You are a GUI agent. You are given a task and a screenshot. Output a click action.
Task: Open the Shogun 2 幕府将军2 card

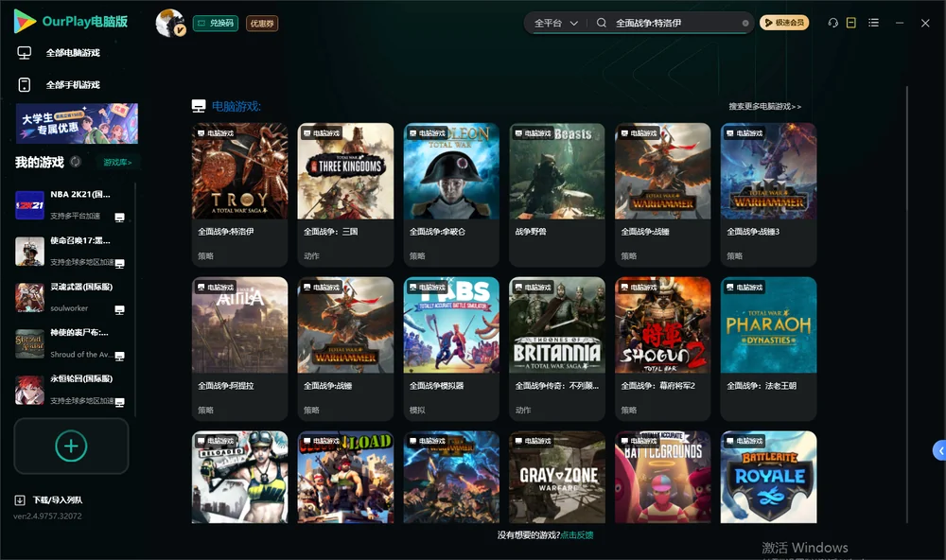point(662,349)
